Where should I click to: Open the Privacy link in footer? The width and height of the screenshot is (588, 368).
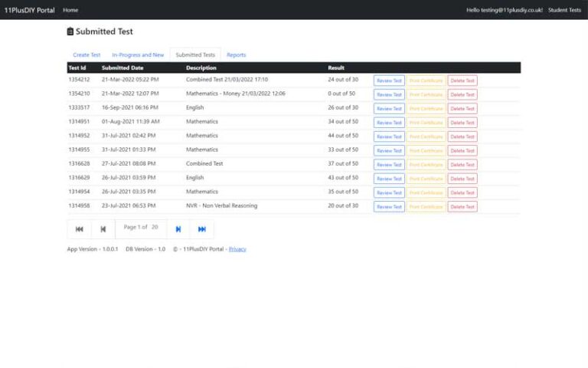(x=237, y=249)
